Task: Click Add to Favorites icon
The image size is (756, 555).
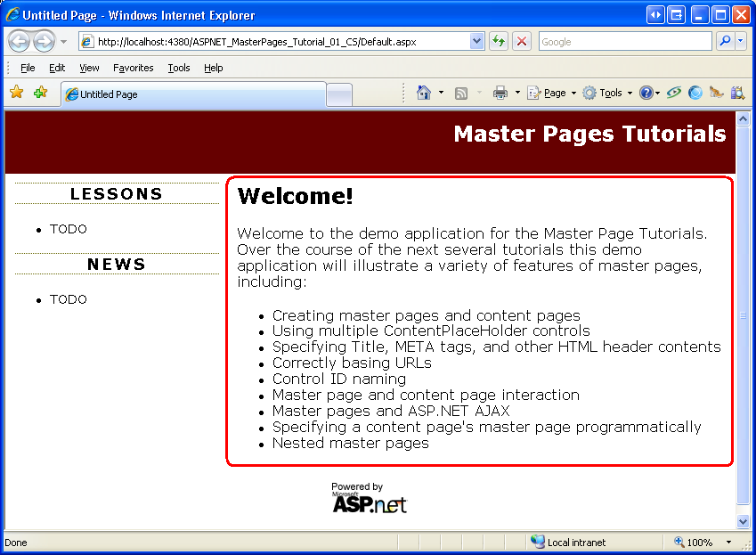Action: coord(40,92)
